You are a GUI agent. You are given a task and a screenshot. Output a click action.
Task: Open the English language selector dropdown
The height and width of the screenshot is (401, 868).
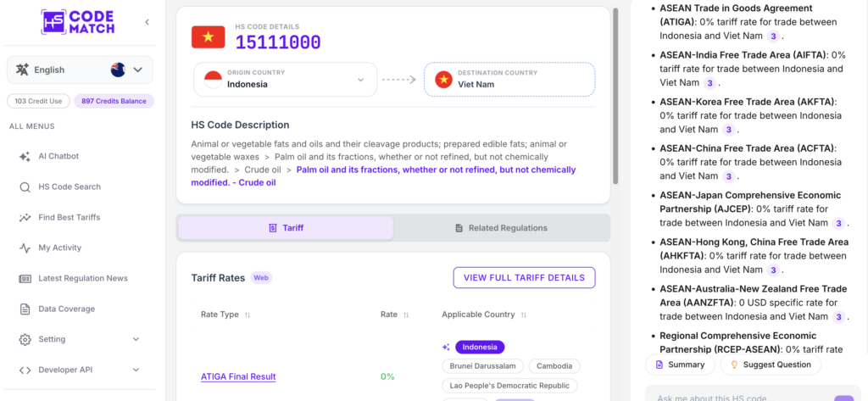click(x=80, y=70)
